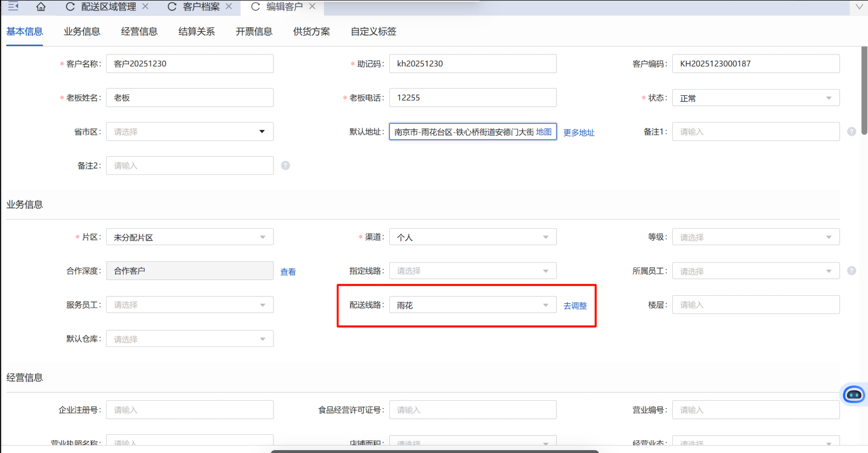Viewport: 868px width, 453px height.
Task: Click the 去调整 link
Action: [x=575, y=306]
